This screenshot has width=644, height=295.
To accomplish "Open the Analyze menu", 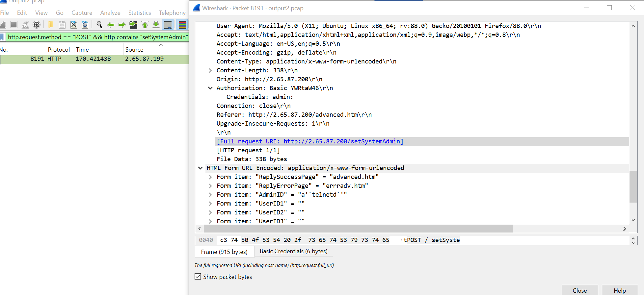I will (110, 13).
